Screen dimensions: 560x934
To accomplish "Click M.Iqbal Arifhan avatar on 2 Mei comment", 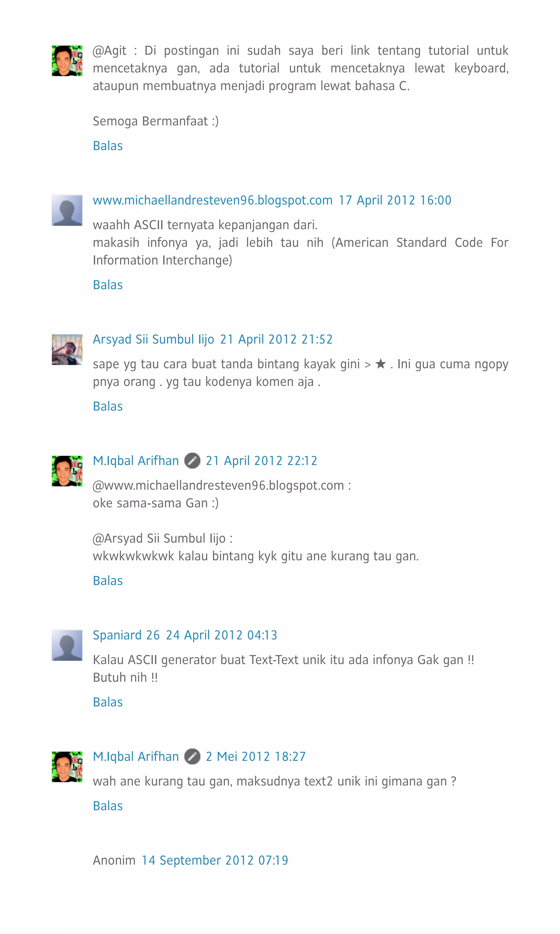I will pos(67,767).
